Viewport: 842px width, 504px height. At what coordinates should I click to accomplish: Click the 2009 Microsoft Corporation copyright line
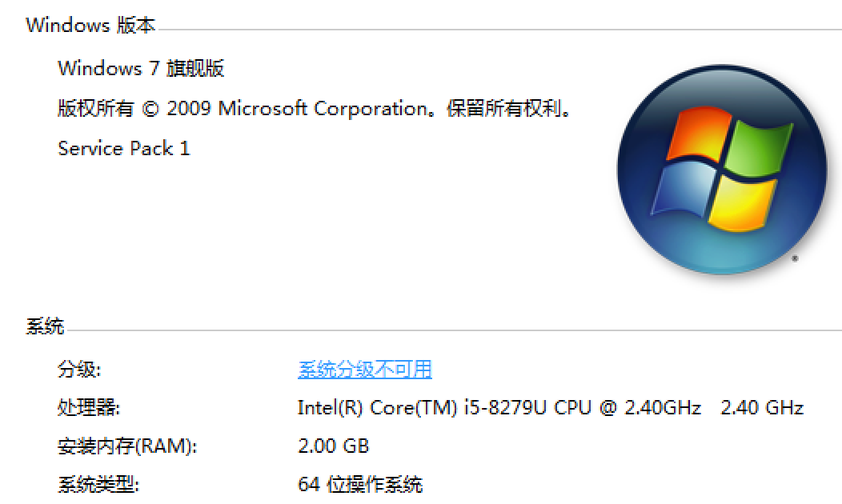(x=315, y=109)
